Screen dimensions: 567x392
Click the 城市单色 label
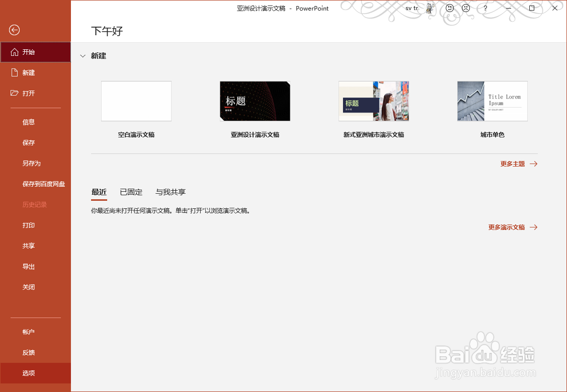click(492, 134)
